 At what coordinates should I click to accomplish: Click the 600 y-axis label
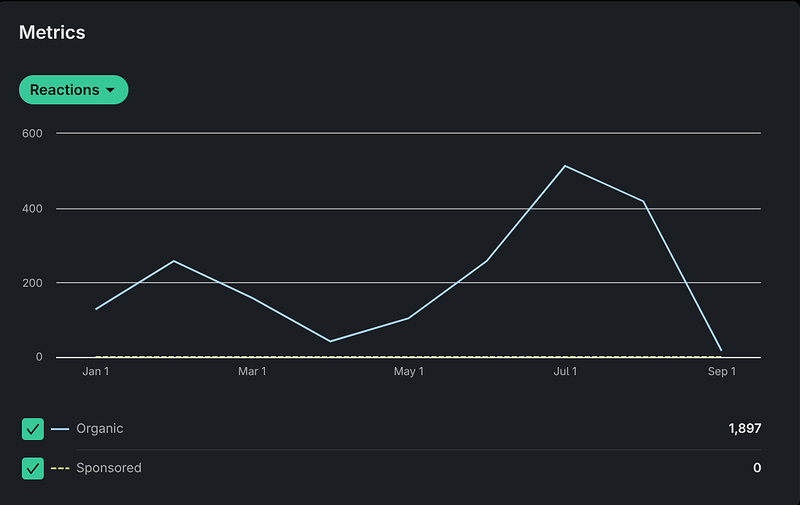[32, 133]
